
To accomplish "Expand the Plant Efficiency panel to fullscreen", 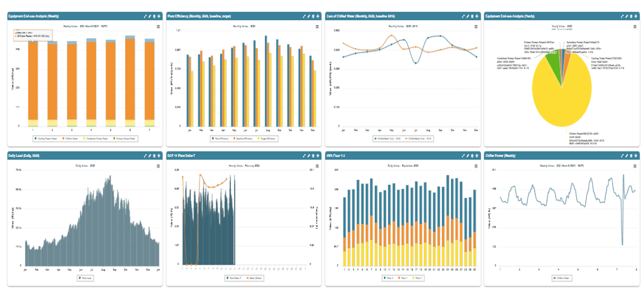I will click(304, 16).
